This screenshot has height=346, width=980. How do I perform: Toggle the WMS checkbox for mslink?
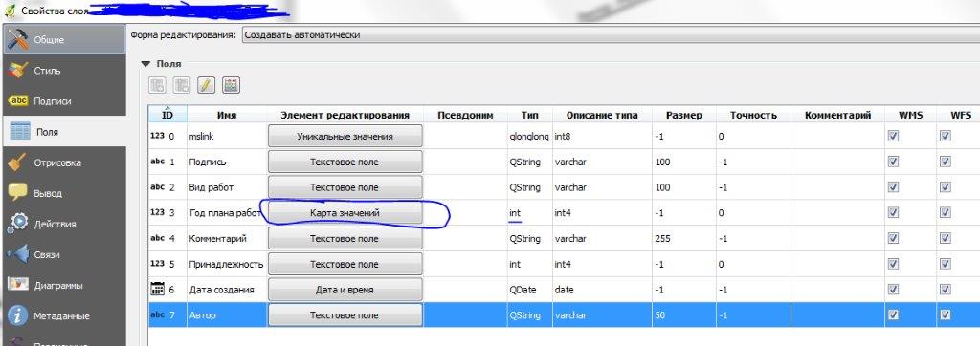(x=893, y=136)
